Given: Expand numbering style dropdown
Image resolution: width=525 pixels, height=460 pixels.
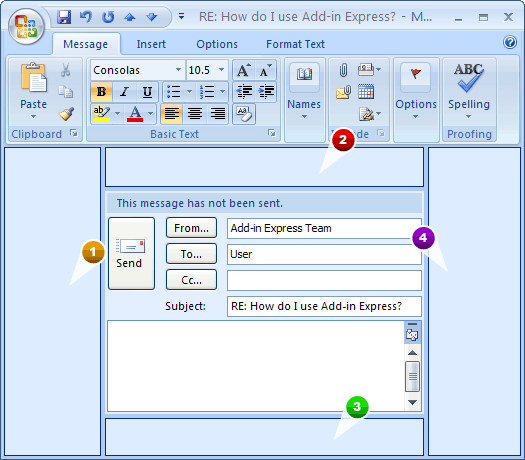Looking at the screenshot, I should [x=222, y=92].
